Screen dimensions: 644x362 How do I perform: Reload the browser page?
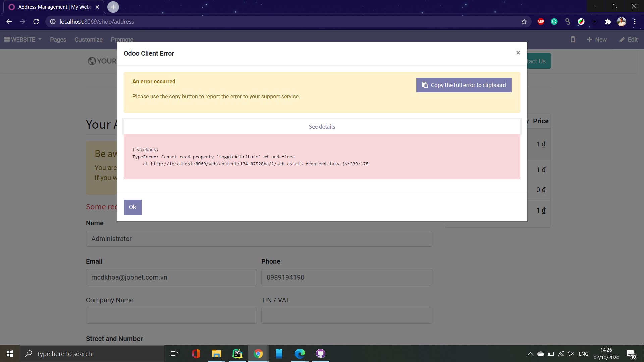36,22
